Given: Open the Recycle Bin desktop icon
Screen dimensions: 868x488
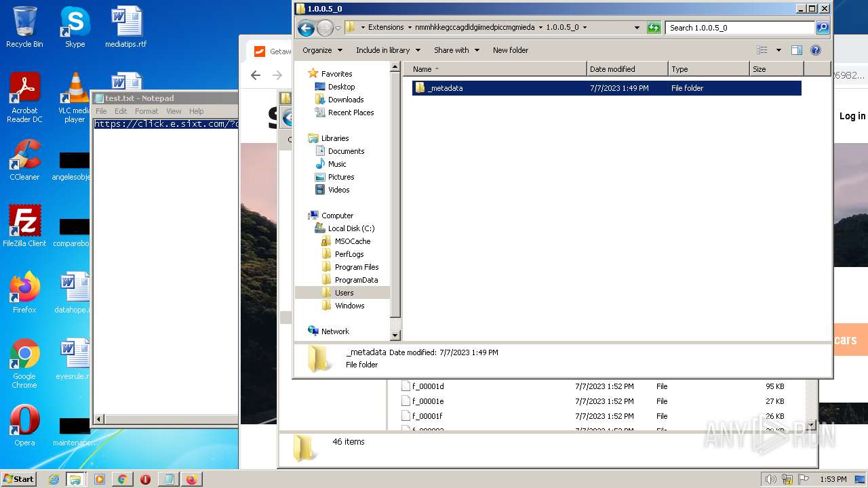Looking at the screenshot, I should [24, 27].
